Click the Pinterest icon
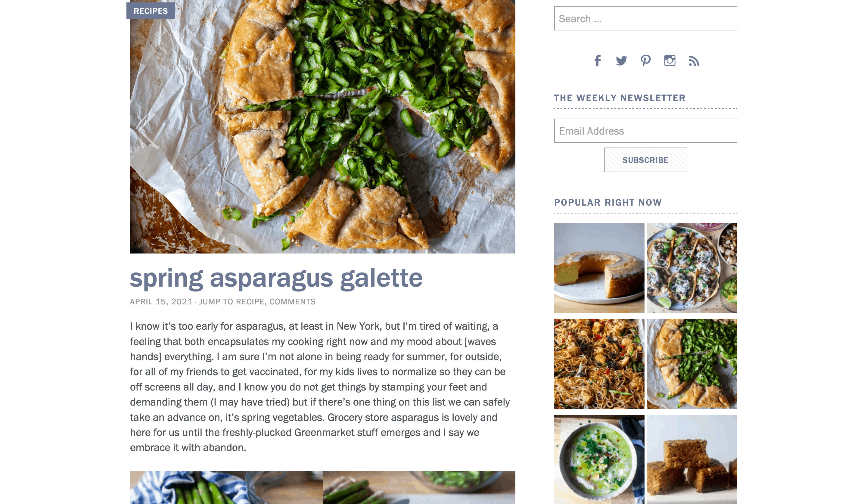The width and height of the screenshot is (867, 504). click(x=645, y=60)
